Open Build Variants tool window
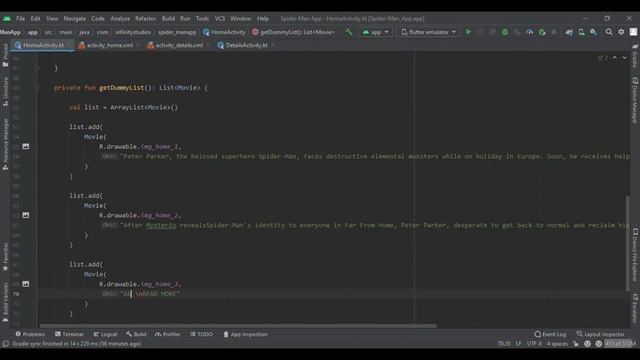 click(x=5, y=302)
